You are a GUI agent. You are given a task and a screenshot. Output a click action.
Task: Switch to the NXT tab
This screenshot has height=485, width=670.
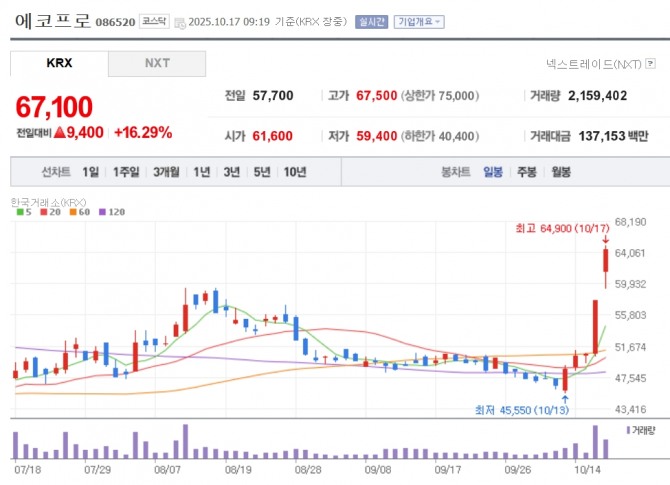point(157,63)
